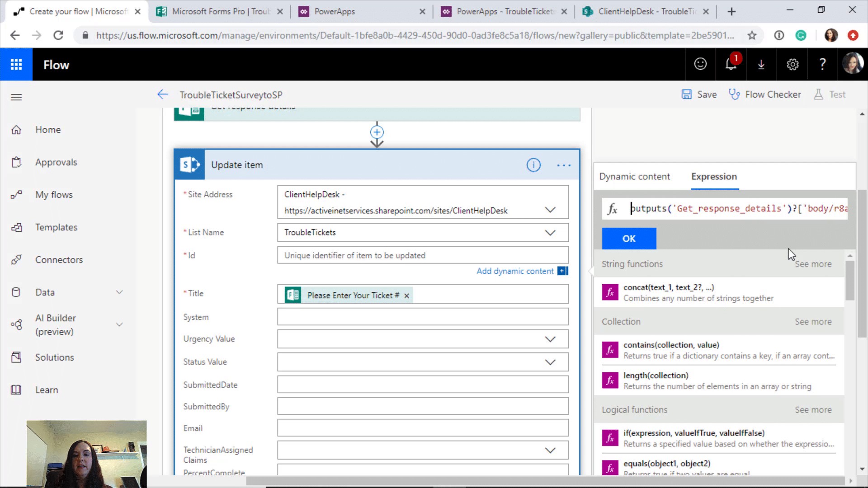
Task: Go back with the browser back arrow
Action: (x=15, y=35)
